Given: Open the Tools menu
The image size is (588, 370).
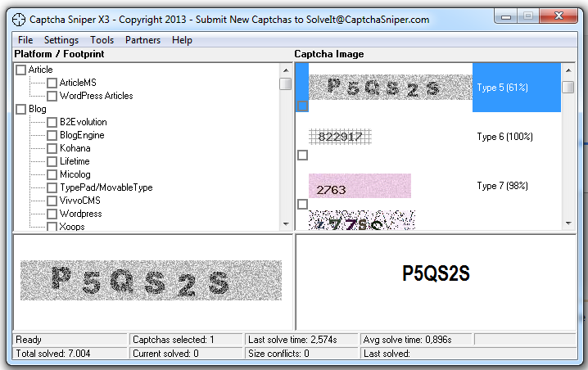Looking at the screenshot, I should (102, 40).
